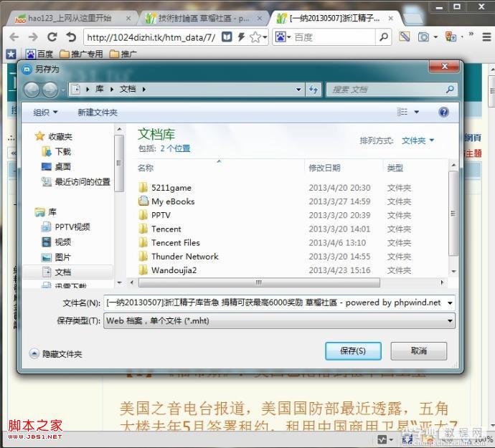
Task: Click the screenshot camera icon
Action: [x=423, y=37]
